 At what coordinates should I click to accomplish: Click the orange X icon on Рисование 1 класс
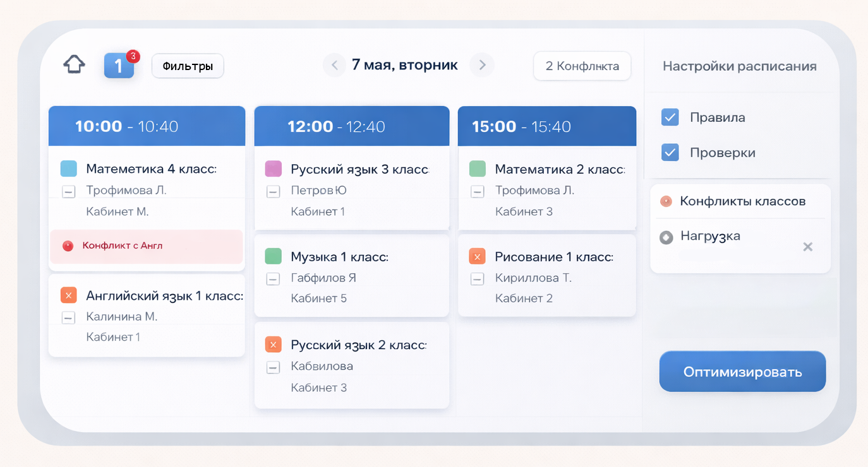(478, 256)
